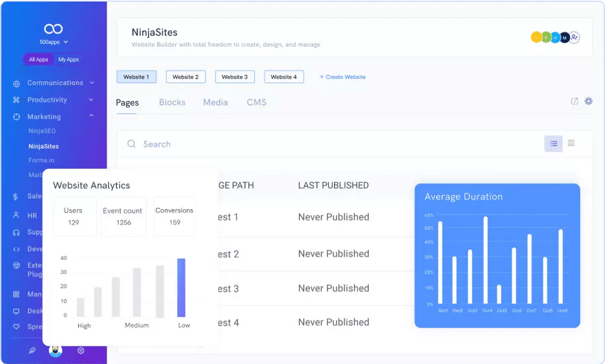Click Never Published in the est 3 row

coord(334,288)
